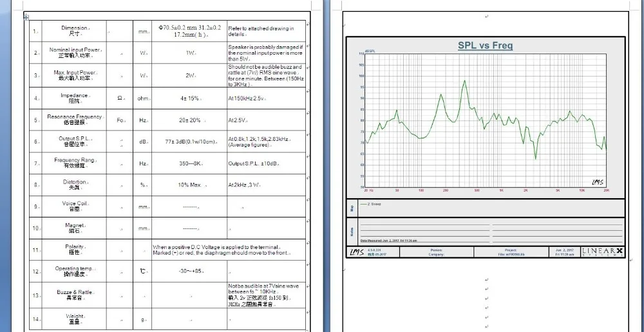Screen dimensions: 644x332
Task: Click the green SPL curve graph area
Action: (486, 120)
